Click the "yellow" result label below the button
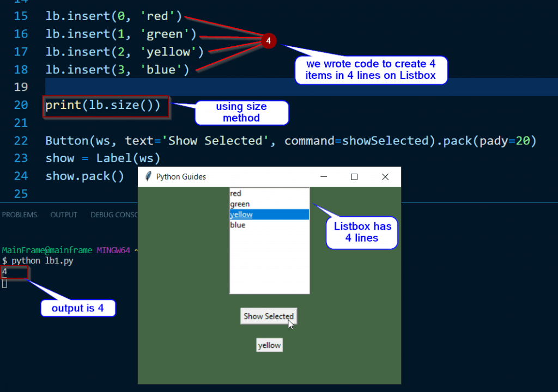The image size is (558, 392). click(x=269, y=344)
